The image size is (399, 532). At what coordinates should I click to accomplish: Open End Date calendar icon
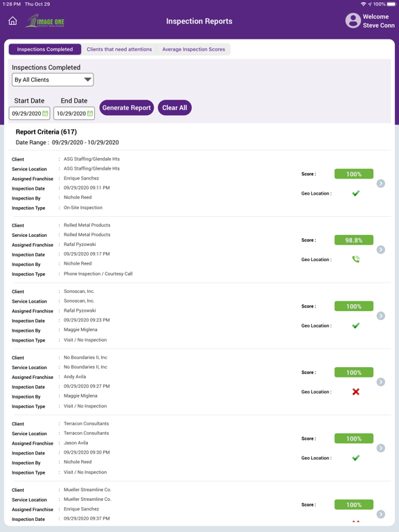pyautogui.click(x=90, y=114)
